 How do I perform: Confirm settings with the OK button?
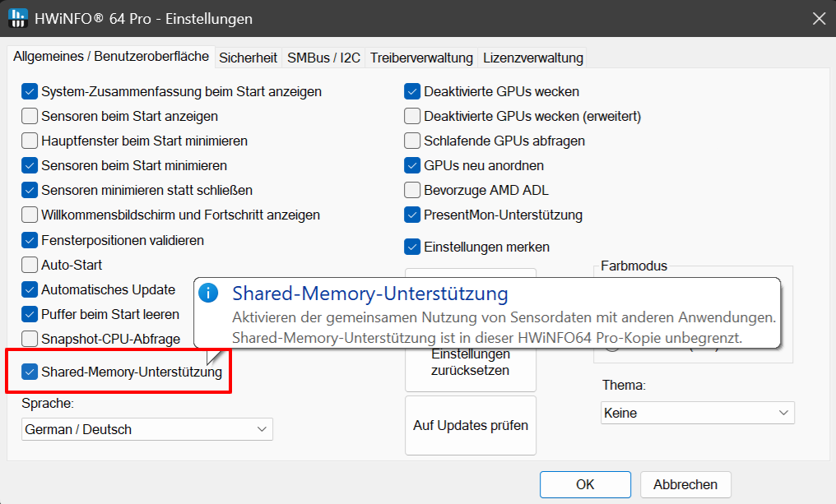point(585,484)
